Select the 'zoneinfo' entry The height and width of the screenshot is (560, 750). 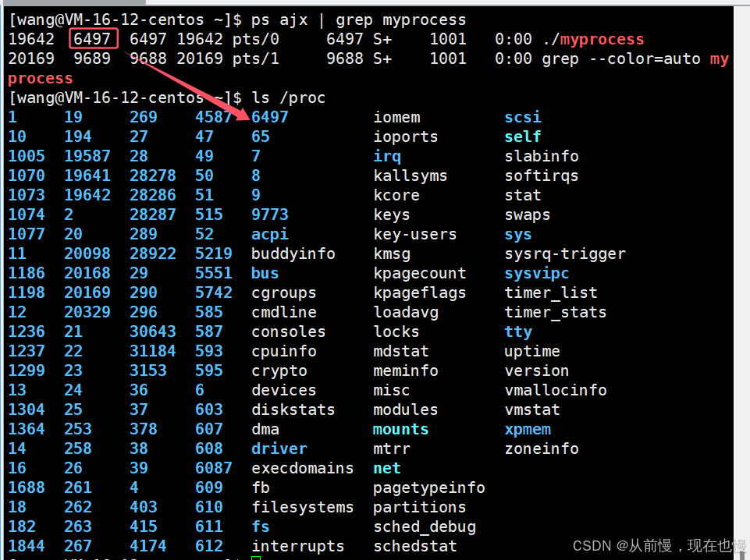point(542,448)
